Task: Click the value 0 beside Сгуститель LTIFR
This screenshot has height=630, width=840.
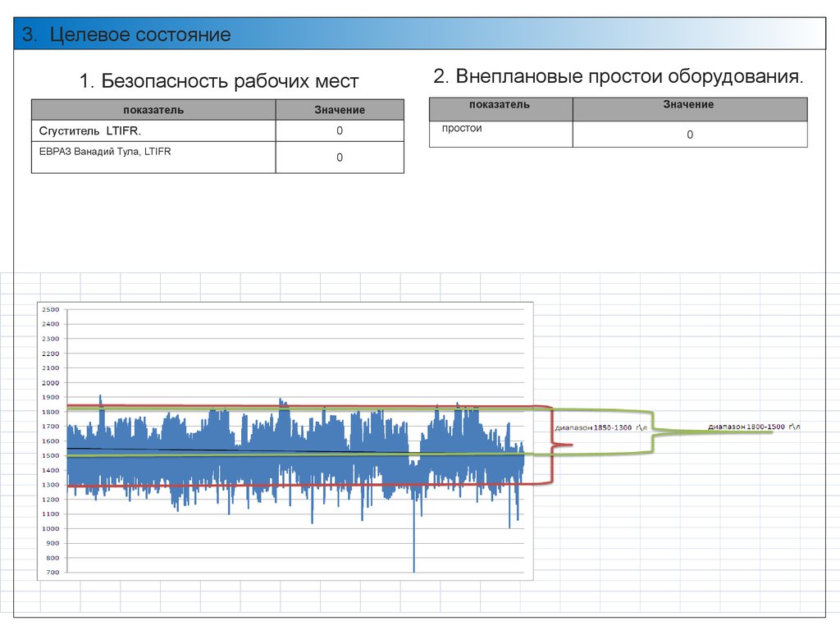Action: (340, 131)
